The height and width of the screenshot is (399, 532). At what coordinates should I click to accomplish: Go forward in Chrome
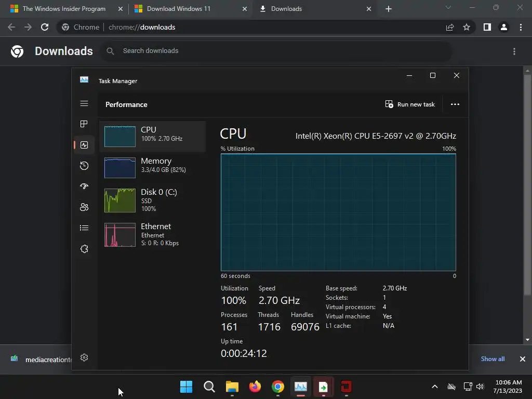[x=28, y=27]
